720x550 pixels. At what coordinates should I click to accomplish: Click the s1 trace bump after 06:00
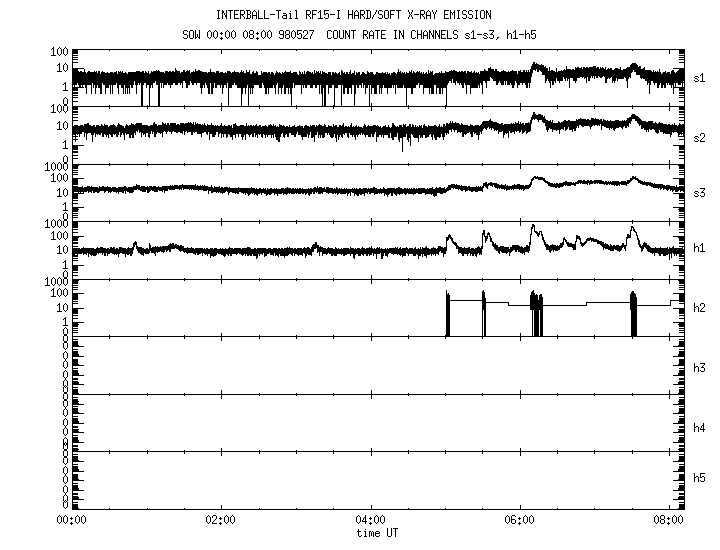pyautogui.click(x=537, y=68)
